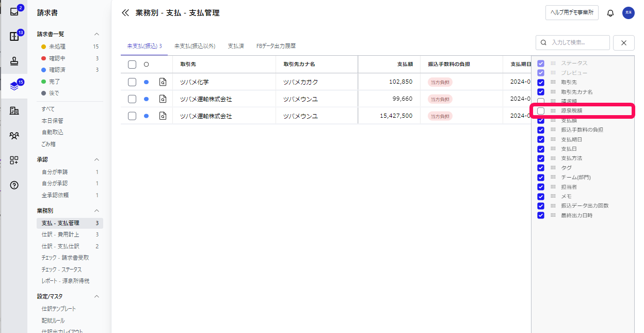Open the user avatar menu
The width and height of the screenshot is (644, 333).
click(x=629, y=13)
